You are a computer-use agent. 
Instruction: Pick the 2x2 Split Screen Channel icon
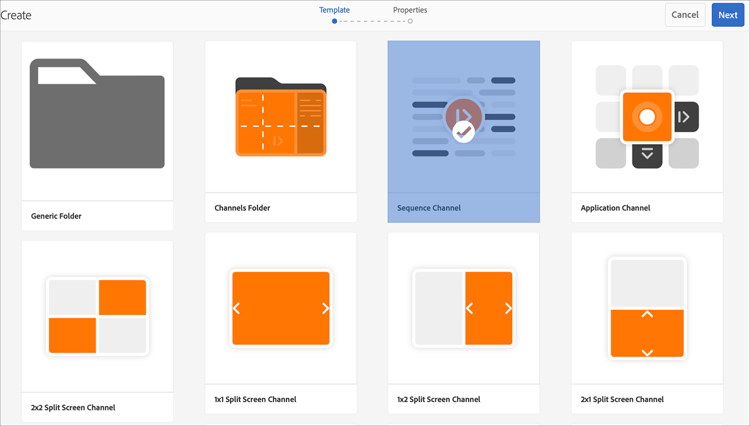click(x=98, y=317)
